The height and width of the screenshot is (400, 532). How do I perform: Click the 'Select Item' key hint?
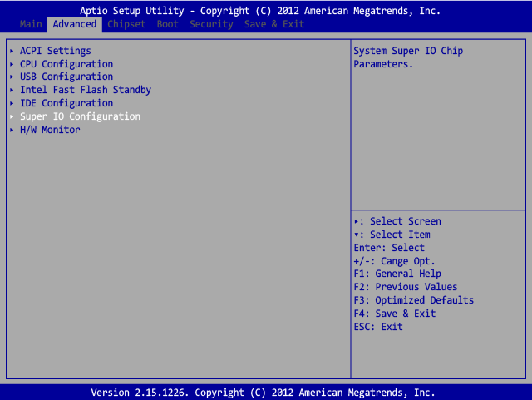tap(392, 235)
